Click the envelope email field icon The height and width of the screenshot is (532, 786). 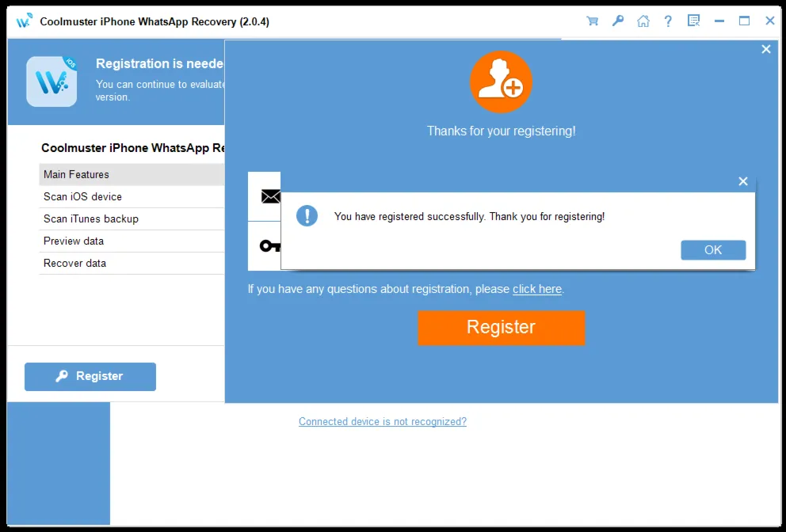(271, 196)
